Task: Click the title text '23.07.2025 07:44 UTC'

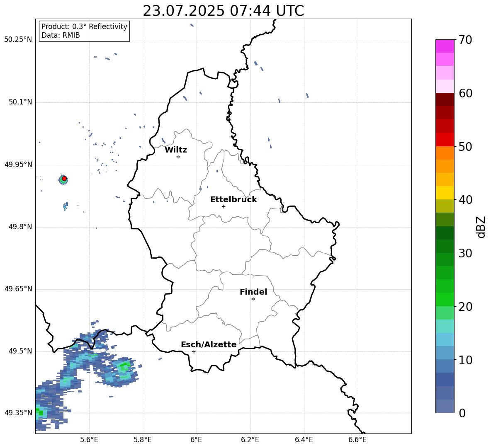Action: (x=223, y=11)
